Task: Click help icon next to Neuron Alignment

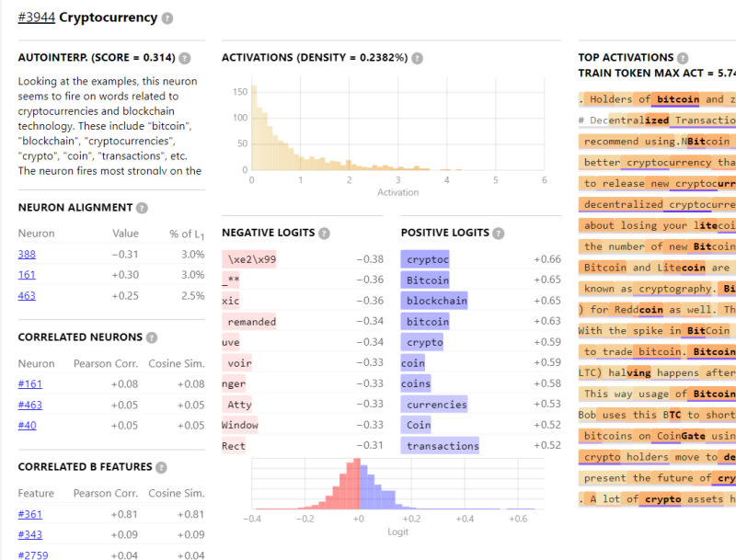Action: 143,208
